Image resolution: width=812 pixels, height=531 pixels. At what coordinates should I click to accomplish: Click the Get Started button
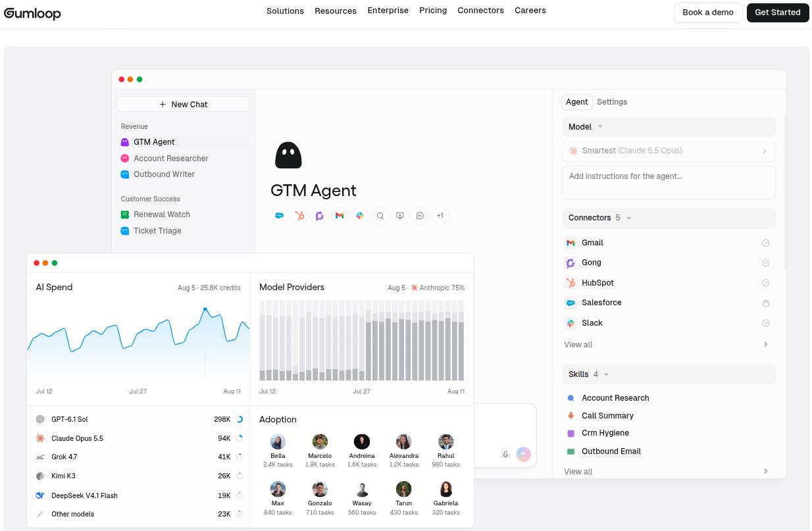click(778, 13)
